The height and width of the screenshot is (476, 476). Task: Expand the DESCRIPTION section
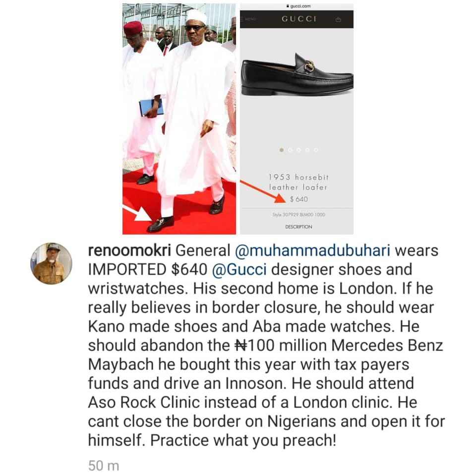(298, 227)
